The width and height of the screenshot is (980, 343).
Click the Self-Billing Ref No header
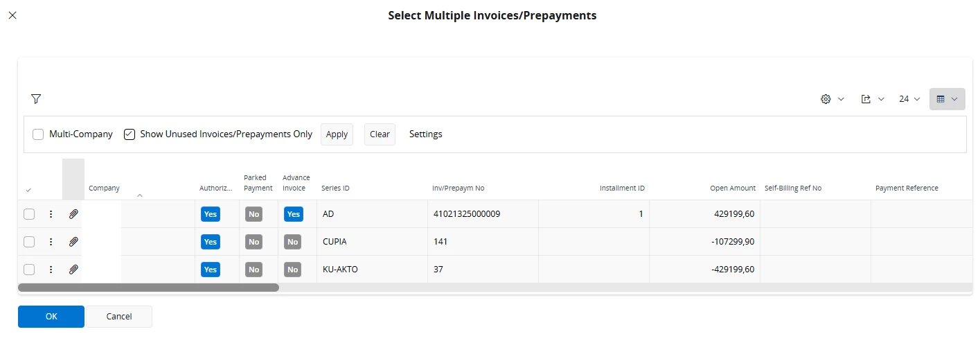(792, 188)
